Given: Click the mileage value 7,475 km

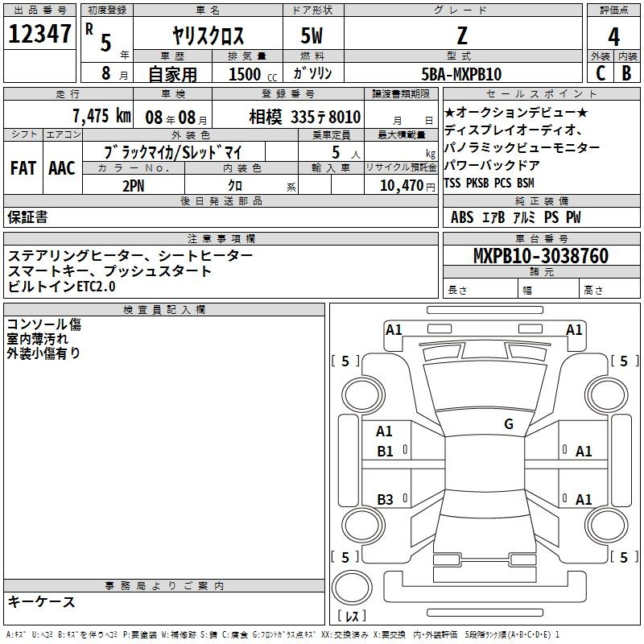Looking at the screenshot, I should [101, 116].
